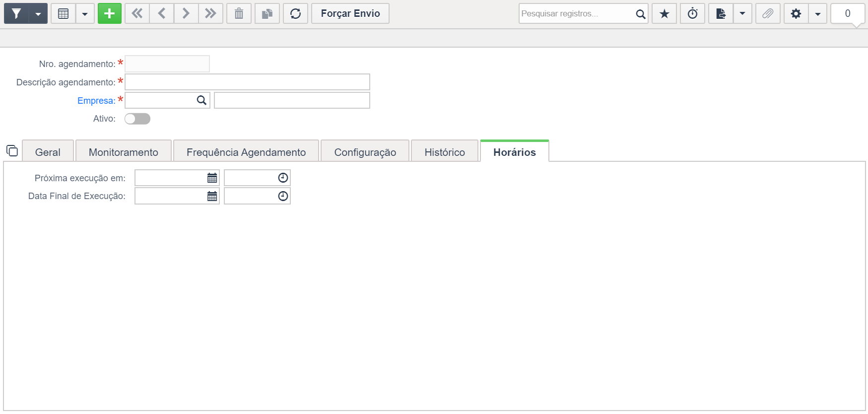Screen dimensions: 868x414
Task: Expand the filter dropdown arrow
Action: point(38,14)
